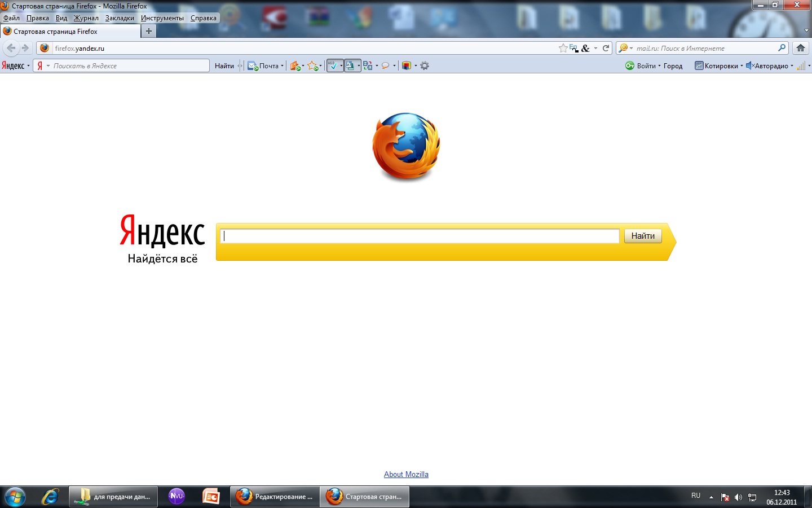This screenshot has height=508, width=812.
Task: Open the Инструменты menu
Action: coord(162,18)
